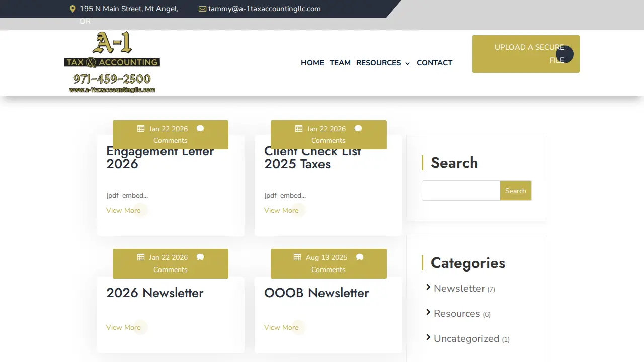Viewport: 644px width, 362px height.
Task: Click Comments link on Client Check List post
Action: pyautogui.click(x=329, y=141)
